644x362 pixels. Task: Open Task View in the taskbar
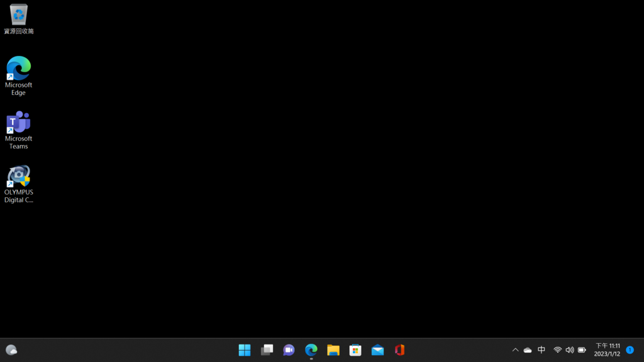click(267, 350)
